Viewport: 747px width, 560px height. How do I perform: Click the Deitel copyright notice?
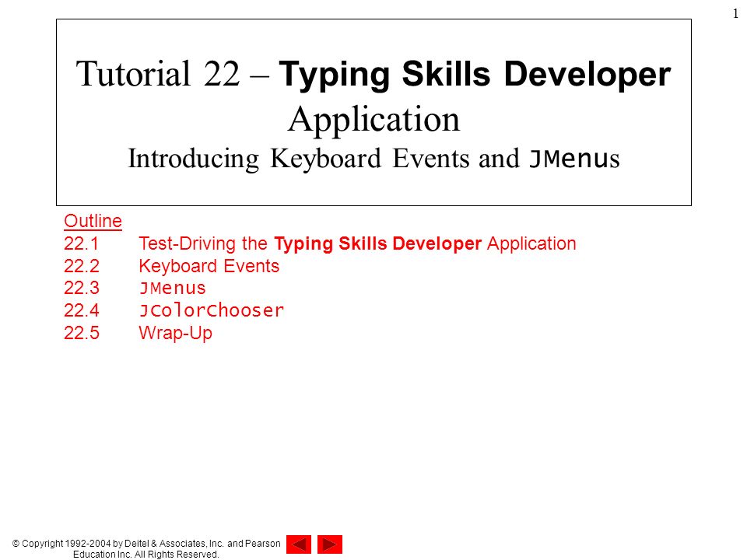[146, 548]
